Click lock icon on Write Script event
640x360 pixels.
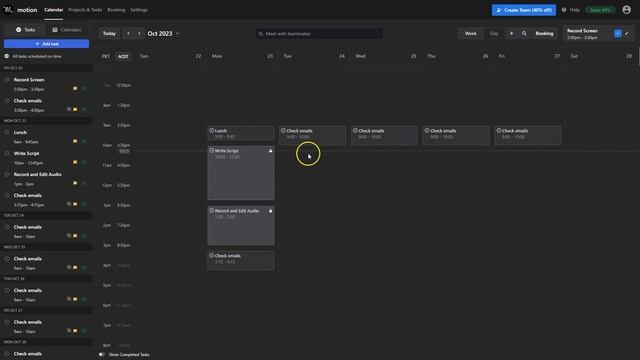pos(270,151)
